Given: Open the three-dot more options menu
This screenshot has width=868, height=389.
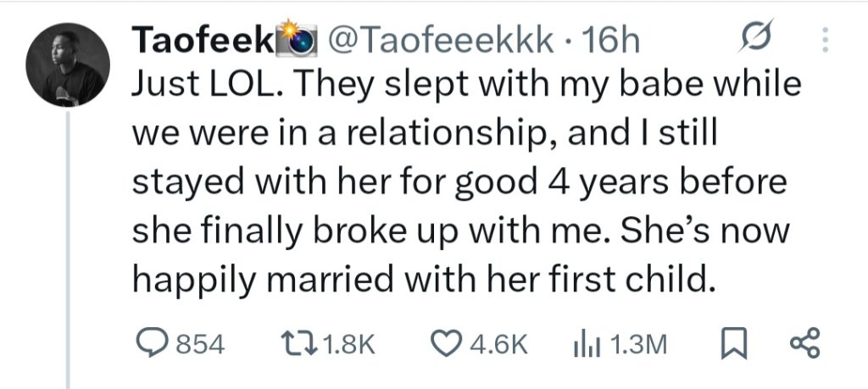Looking at the screenshot, I should click(827, 39).
